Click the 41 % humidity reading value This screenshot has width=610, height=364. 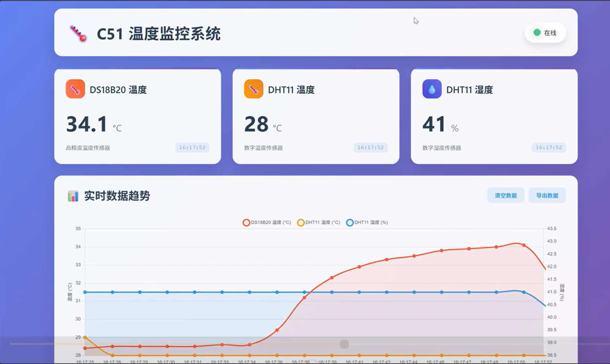pos(434,124)
